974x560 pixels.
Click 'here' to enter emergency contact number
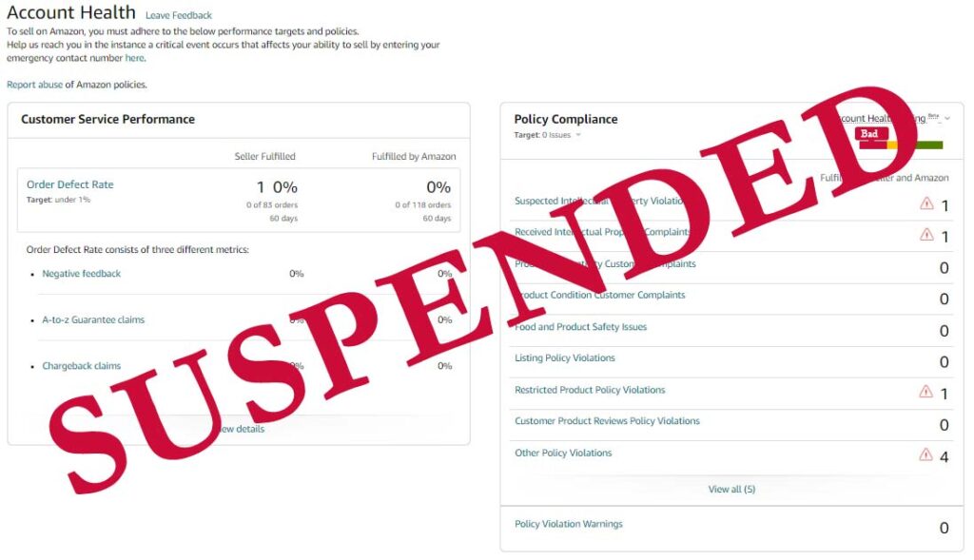pyautogui.click(x=134, y=58)
